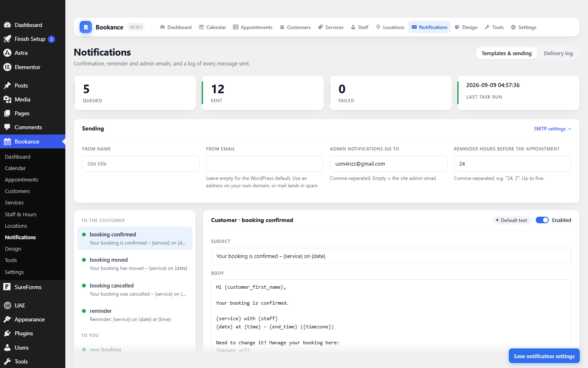588x368 pixels.
Task: Open sidebar Services submenu item
Action: [x=14, y=202]
